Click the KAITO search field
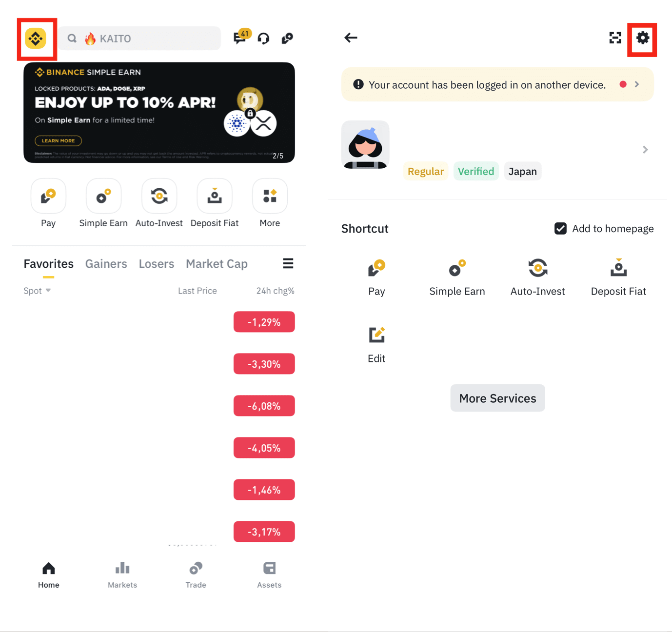672x632 pixels. [x=140, y=39]
